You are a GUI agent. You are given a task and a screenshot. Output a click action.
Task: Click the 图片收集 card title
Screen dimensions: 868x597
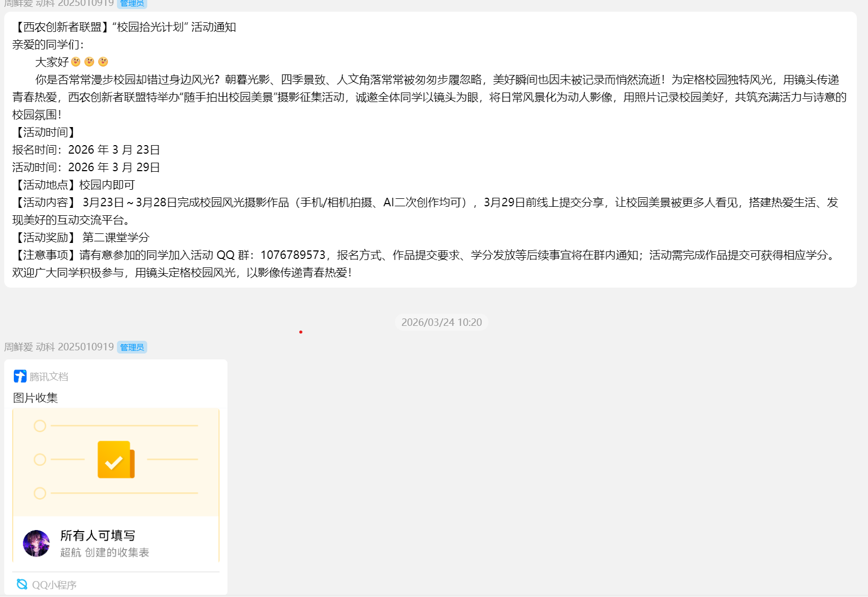tap(36, 398)
